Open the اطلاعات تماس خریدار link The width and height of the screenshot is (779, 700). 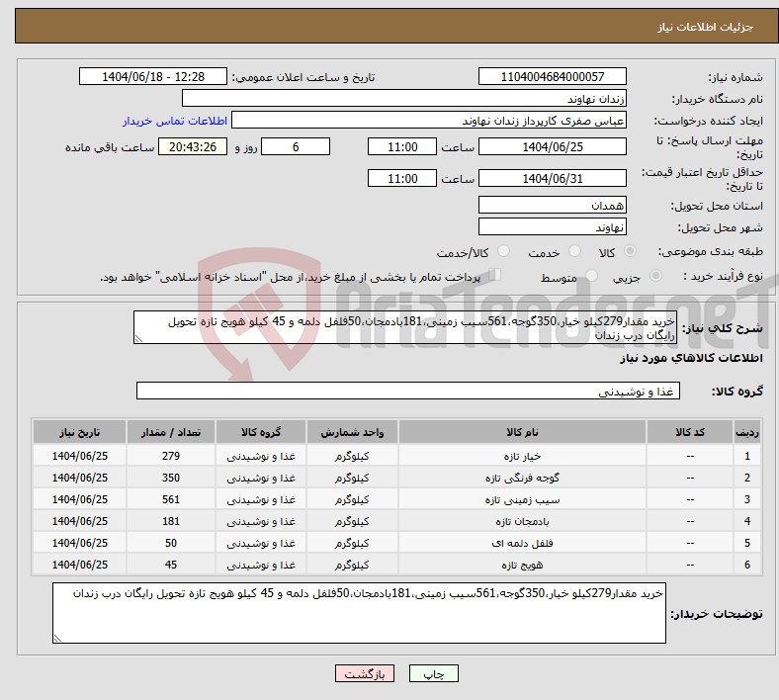175,121
